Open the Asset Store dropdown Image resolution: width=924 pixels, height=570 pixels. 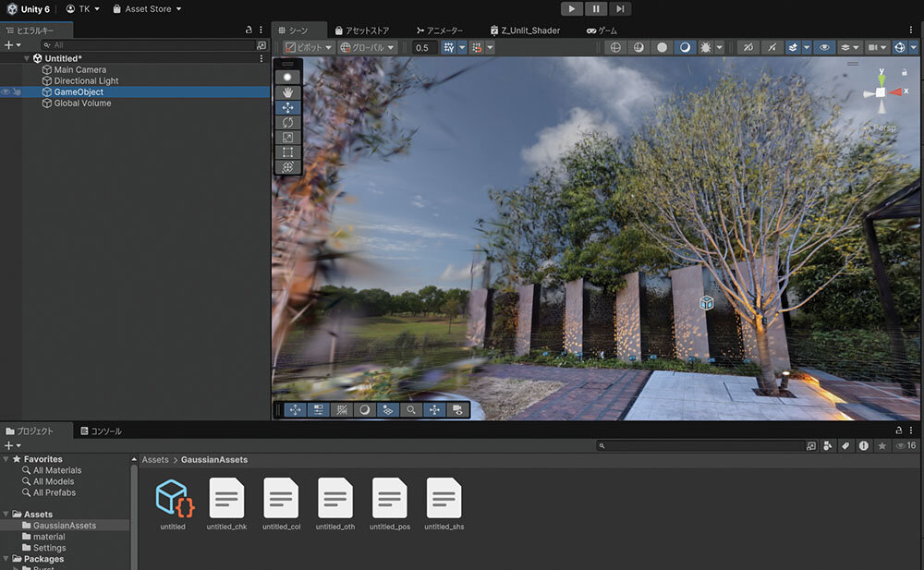point(147,8)
